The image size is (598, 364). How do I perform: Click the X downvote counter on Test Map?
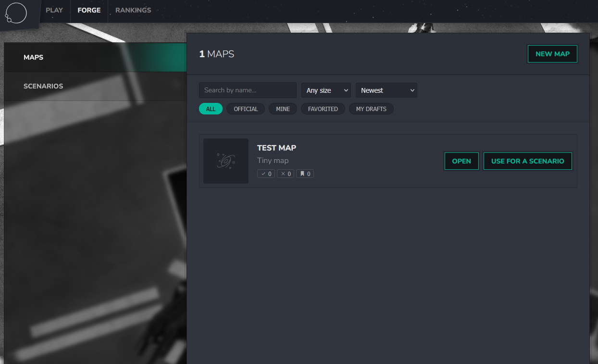click(x=286, y=174)
